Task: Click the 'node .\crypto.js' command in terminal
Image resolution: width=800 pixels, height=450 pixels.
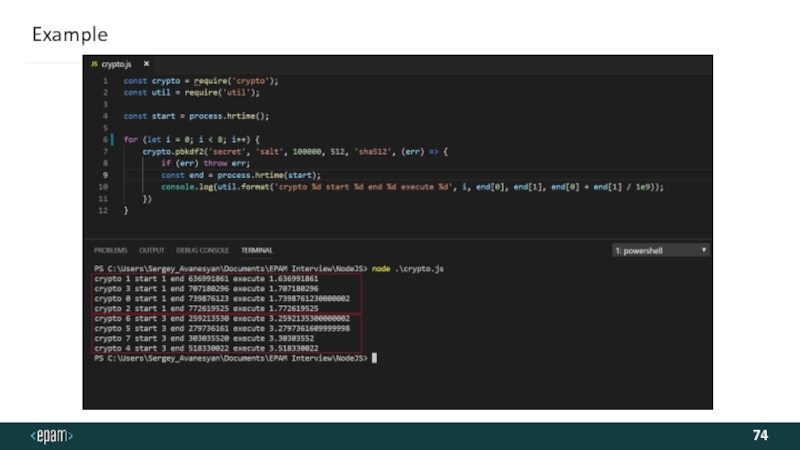Action: pyautogui.click(x=406, y=270)
